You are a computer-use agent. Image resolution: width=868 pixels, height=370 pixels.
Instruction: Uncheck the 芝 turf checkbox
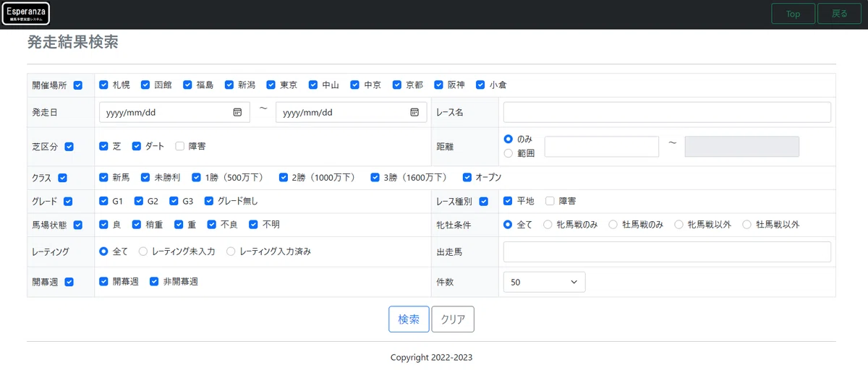103,146
